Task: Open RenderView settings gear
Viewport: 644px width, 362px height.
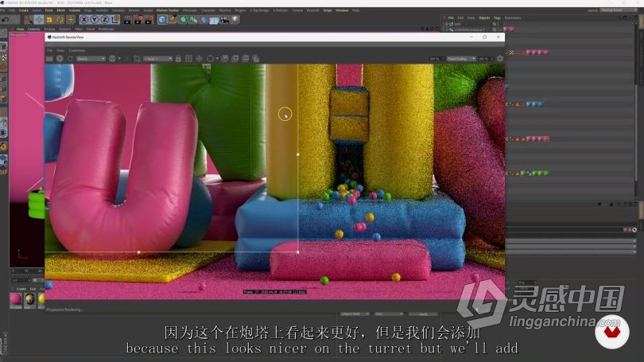Action: [500, 59]
